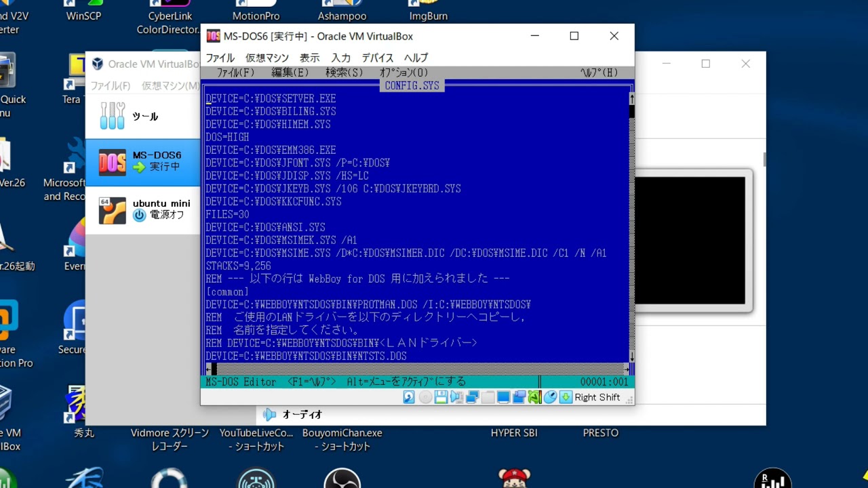Click the VM preview thumbnail in Manager
This screenshot has height=488, width=868.
click(690, 241)
